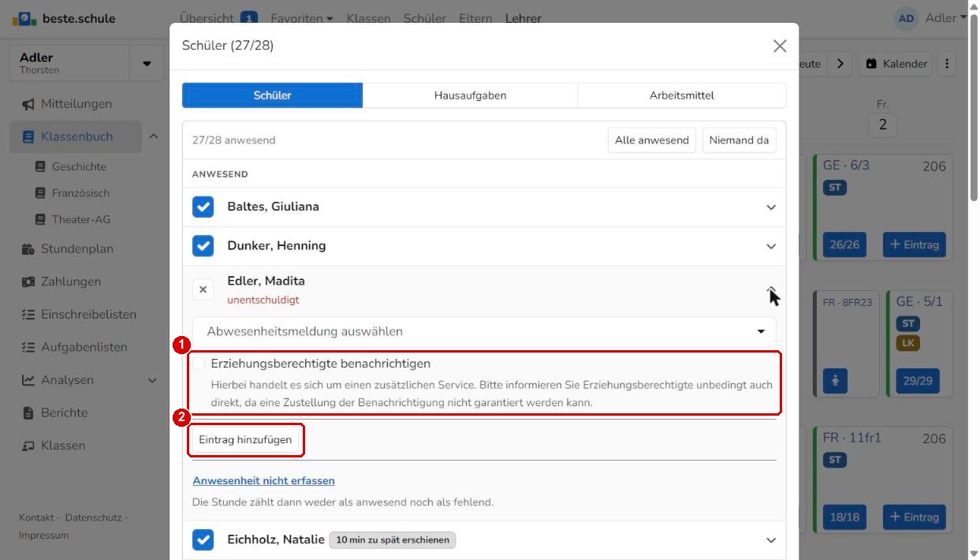Uncheck attendance for Dunker, Henning
Image resolution: width=980 pixels, height=560 pixels.
click(203, 246)
